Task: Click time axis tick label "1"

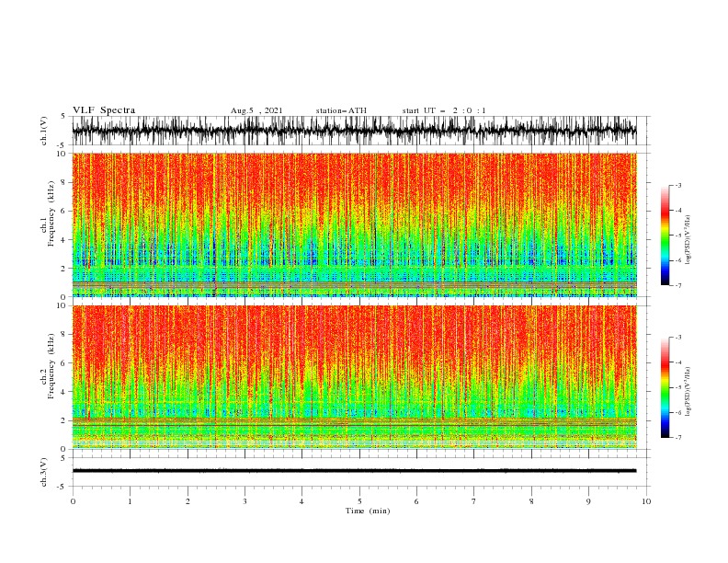Action: click(x=130, y=501)
